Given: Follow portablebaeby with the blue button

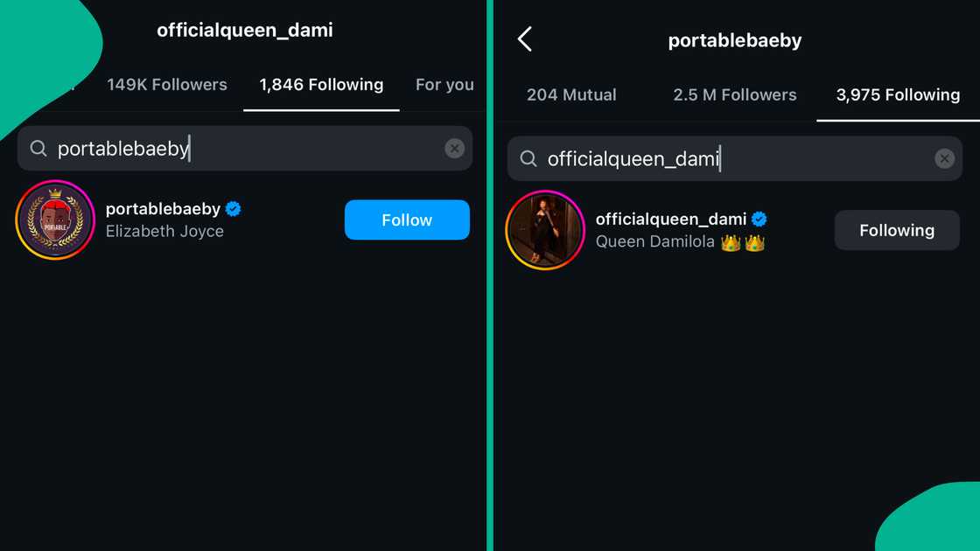Looking at the screenshot, I should [x=407, y=220].
